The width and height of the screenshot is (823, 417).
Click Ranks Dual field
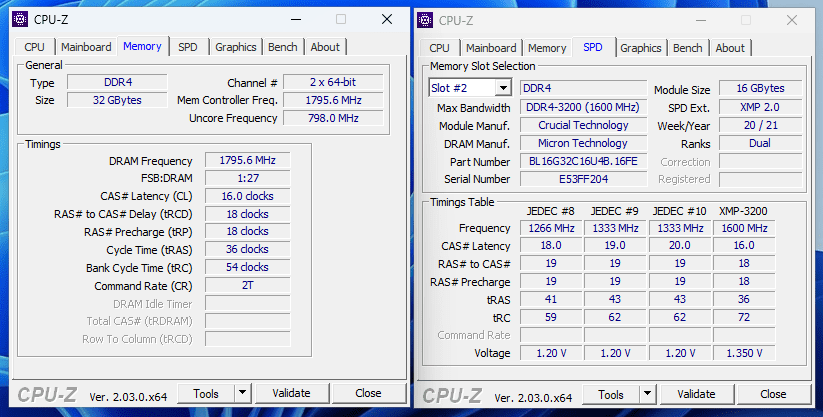click(761, 143)
